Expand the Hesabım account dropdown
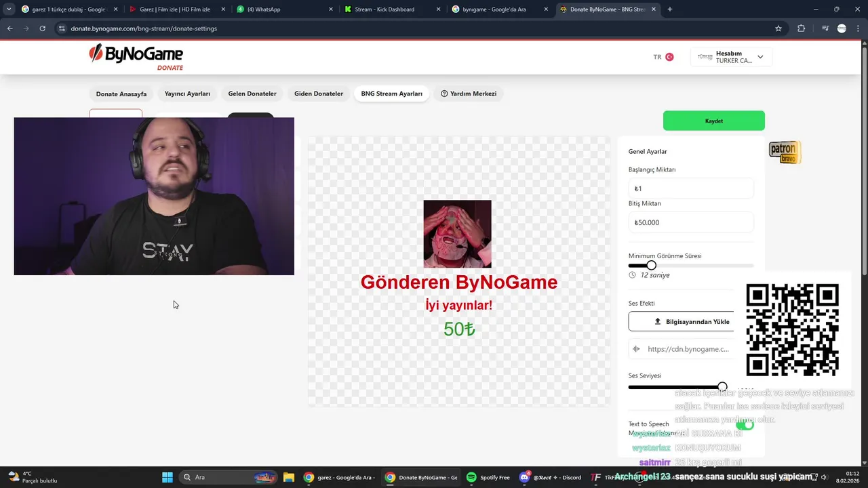 [x=731, y=57]
